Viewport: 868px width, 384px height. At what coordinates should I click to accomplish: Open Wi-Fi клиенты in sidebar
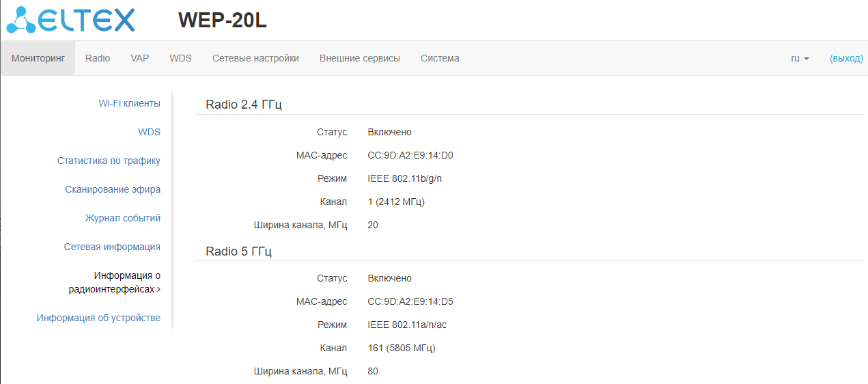click(x=129, y=104)
